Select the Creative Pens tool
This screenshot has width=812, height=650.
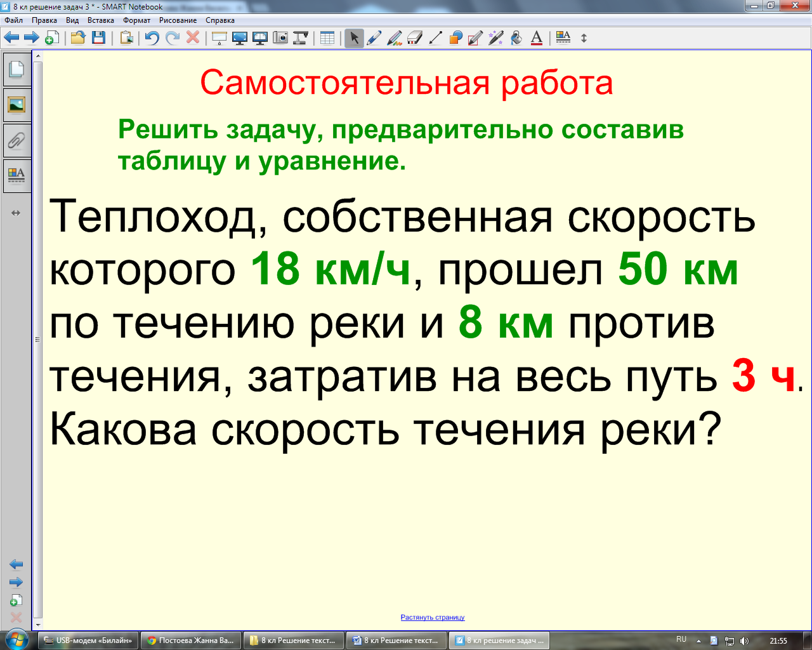395,38
